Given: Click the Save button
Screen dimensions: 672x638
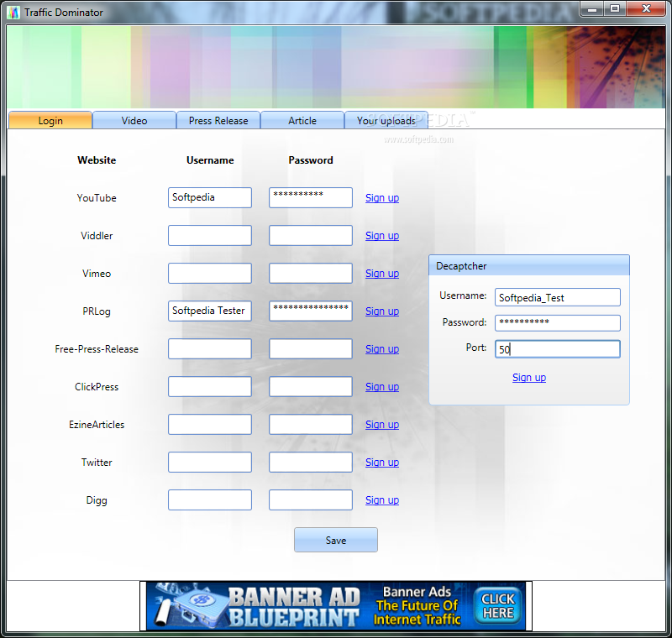Looking at the screenshot, I should (335, 540).
